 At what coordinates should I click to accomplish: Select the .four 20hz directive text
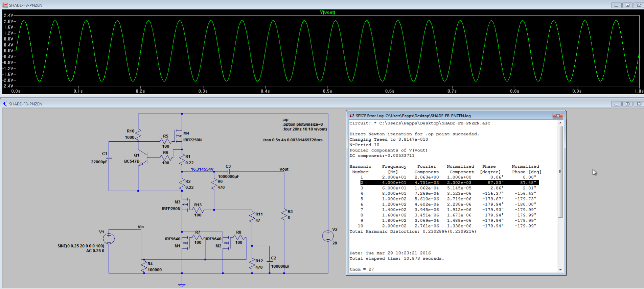[x=305, y=129]
